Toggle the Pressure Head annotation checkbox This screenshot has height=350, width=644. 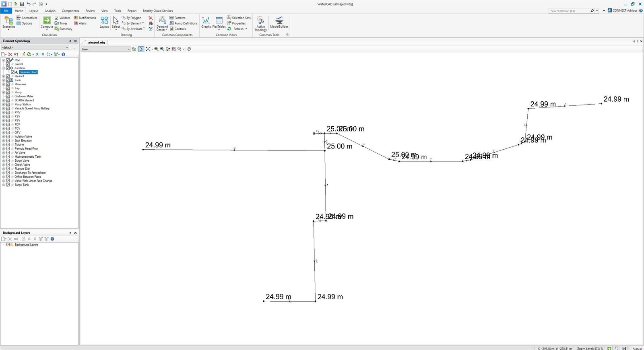click(x=12, y=72)
